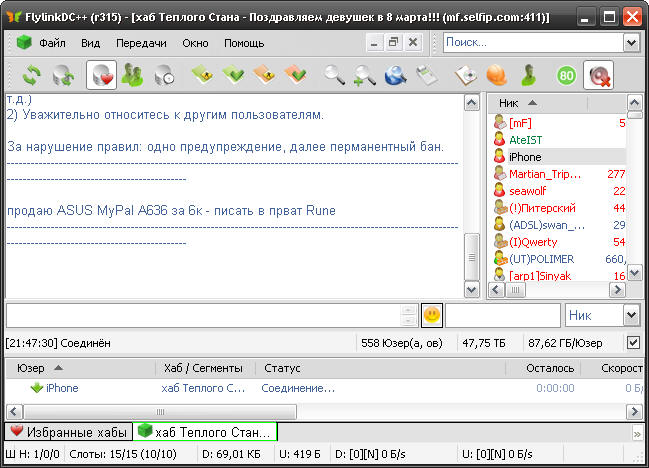This screenshot has height=468, width=649.
Task: Click the green reconnect arrows toolbar icon
Action: click(33, 75)
